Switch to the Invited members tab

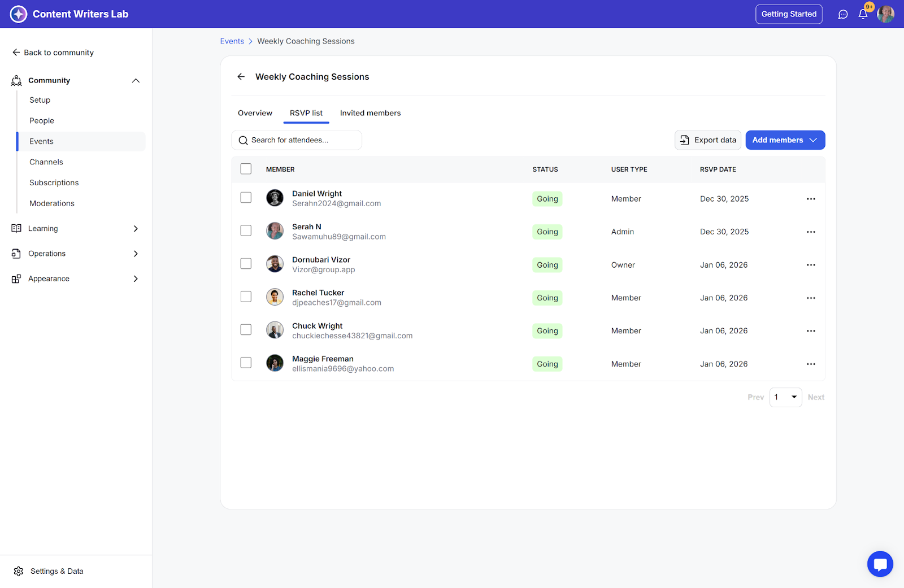pyautogui.click(x=371, y=113)
